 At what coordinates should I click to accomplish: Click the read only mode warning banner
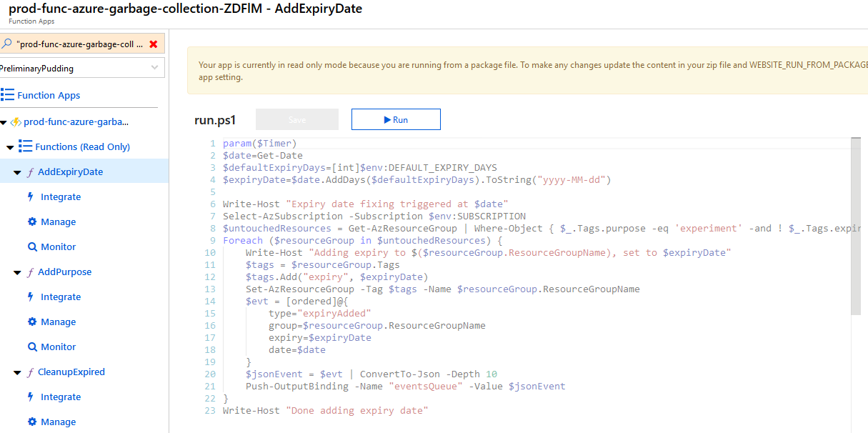pyautogui.click(x=527, y=71)
